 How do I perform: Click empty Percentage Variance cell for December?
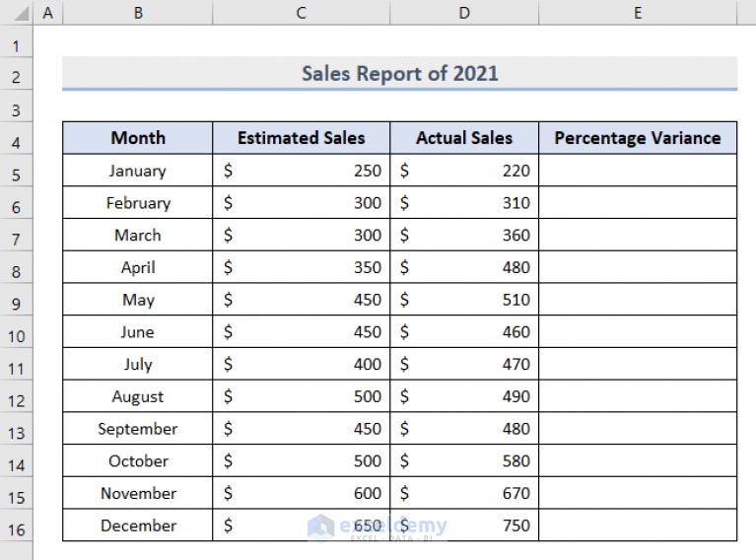(638, 525)
